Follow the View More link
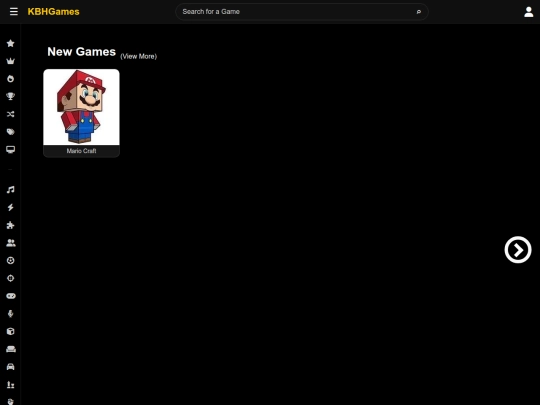 point(138,56)
